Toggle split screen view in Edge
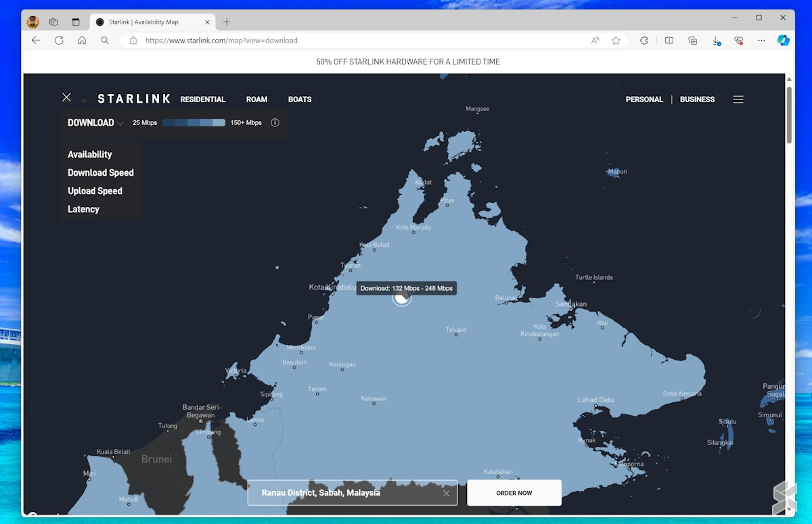 click(x=669, y=41)
